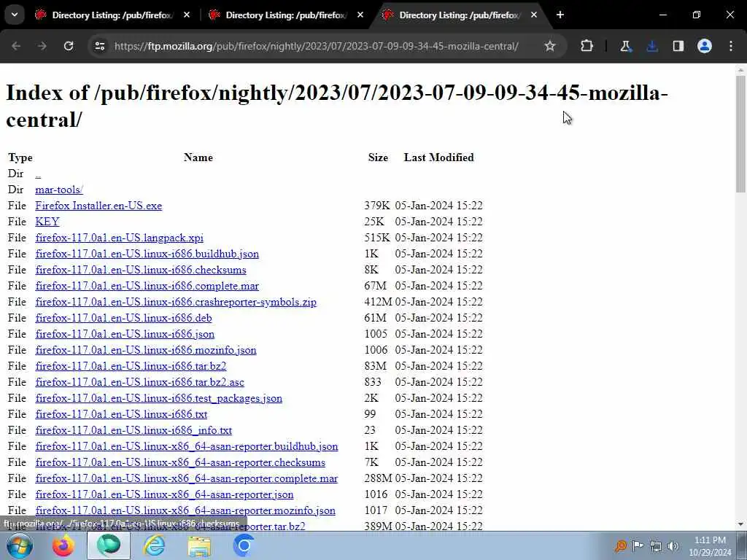The height and width of the screenshot is (560, 747).
Task: Open the mar-tools/ directory link
Action: tap(59, 190)
